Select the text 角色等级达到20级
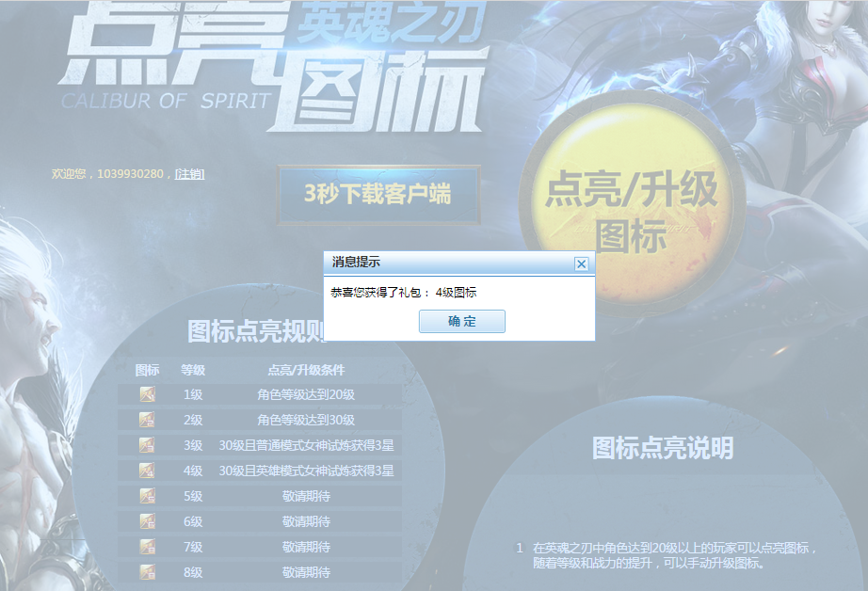868x591 pixels. [306, 394]
